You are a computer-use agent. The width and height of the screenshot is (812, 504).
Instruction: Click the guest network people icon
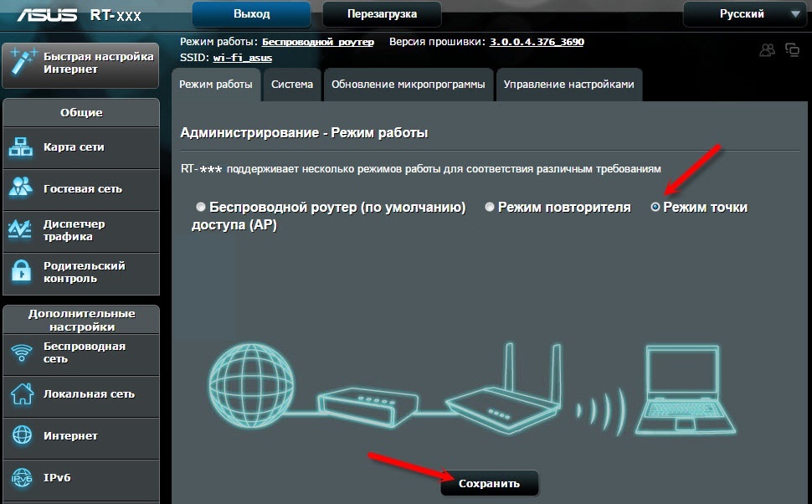click(x=21, y=187)
